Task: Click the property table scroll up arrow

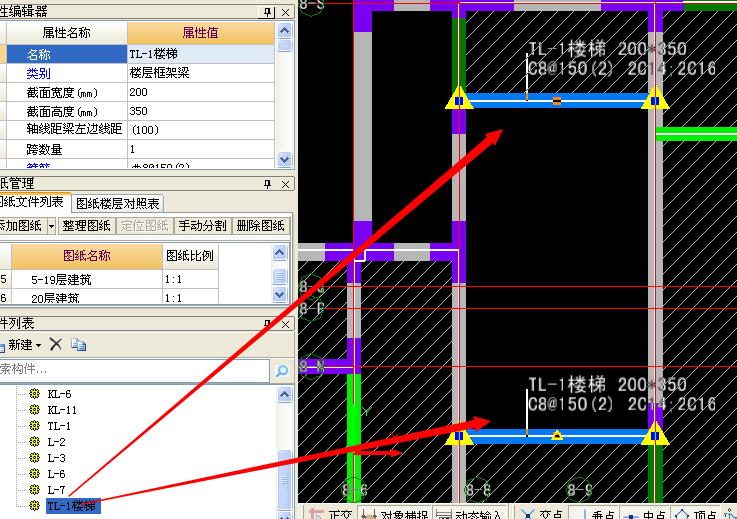Action: click(284, 31)
